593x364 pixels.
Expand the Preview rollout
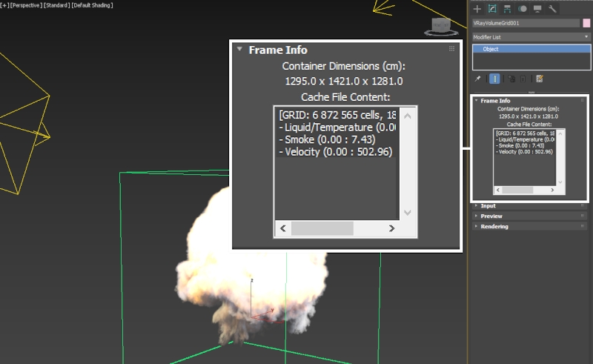(x=491, y=216)
